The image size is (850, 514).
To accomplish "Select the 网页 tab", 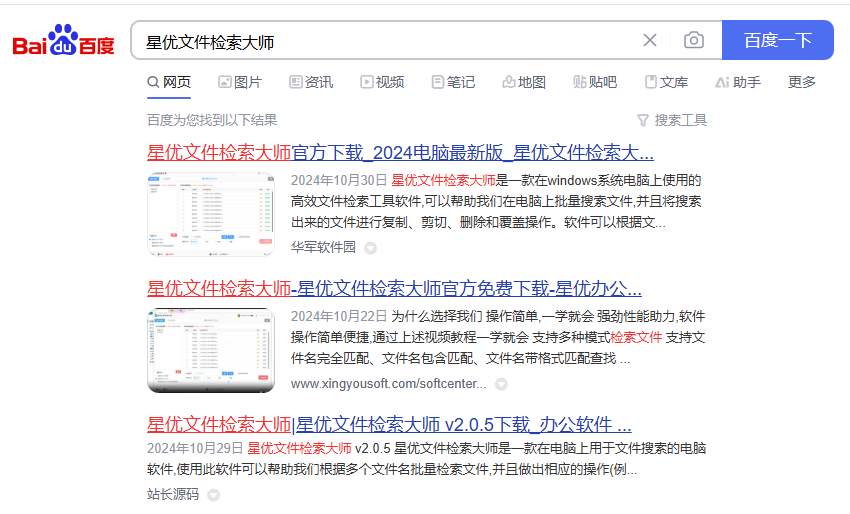I will [x=169, y=82].
